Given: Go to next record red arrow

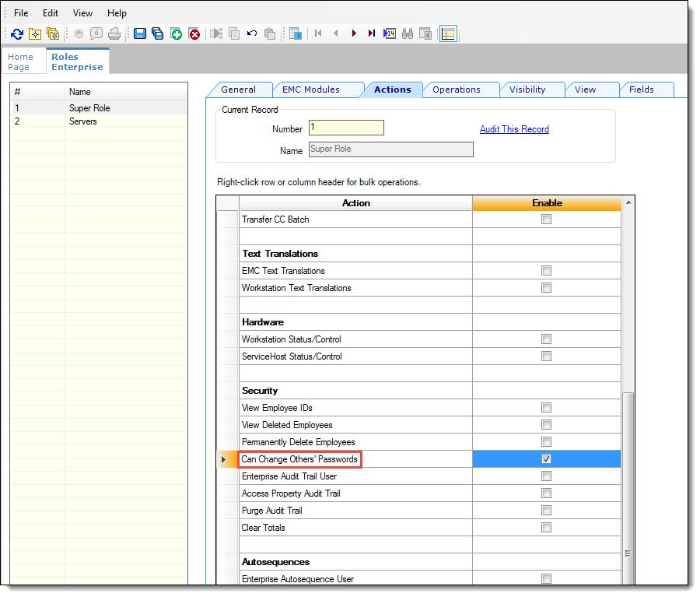Looking at the screenshot, I should click(354, 33).
